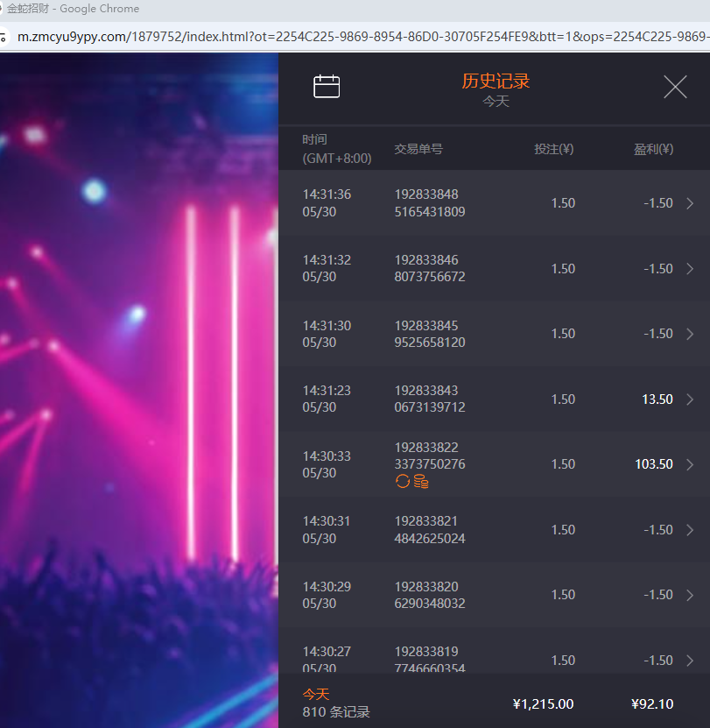The width and height of the screenshot is (710, 728).
Task: Select the 金蛇招财 Chrome window title
Action: pos(74,9)
